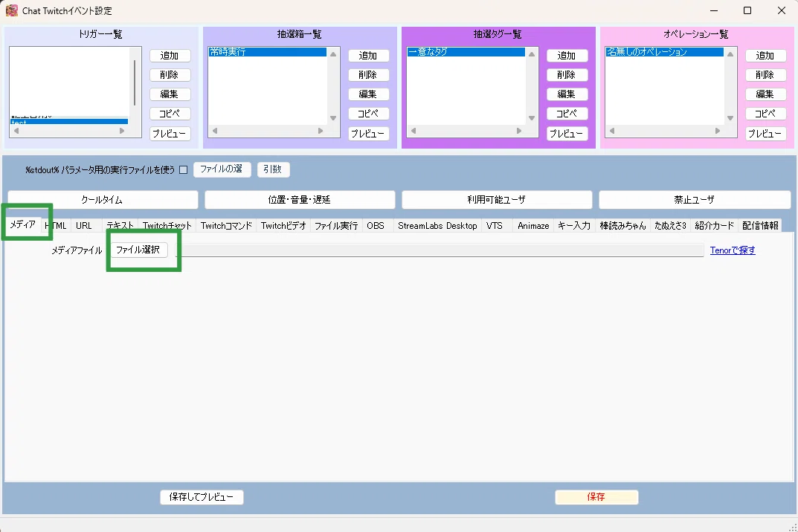
Task: Switch to the Twitchビデオ tab
Action: tap(283, 225)
